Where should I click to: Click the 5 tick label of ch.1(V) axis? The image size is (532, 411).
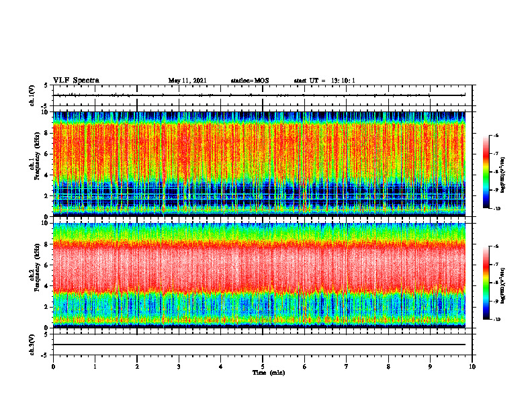pyautogui.click(x=46, y=85)
